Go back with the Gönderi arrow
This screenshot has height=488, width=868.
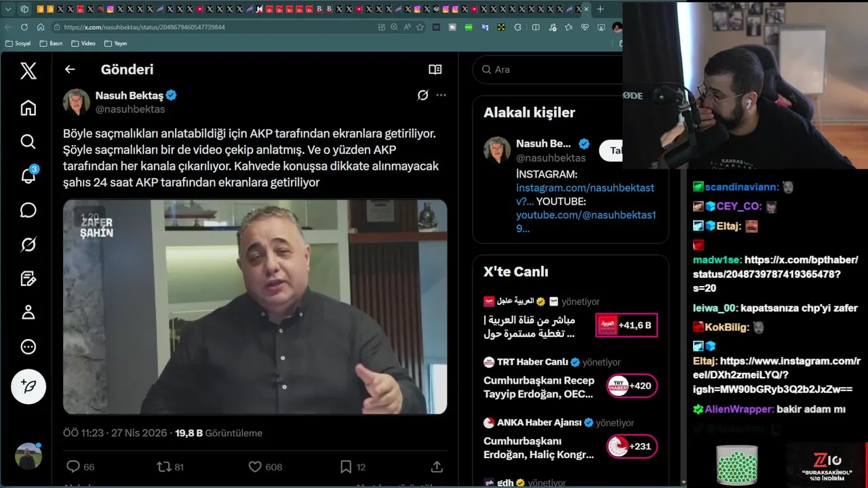70,69
